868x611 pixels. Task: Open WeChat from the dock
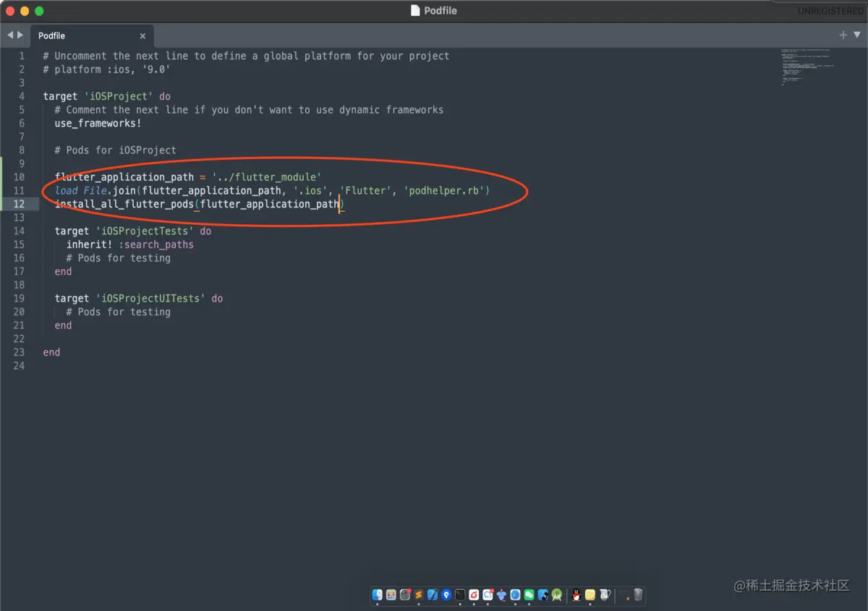pyautogui.click(x=529, y=595)
